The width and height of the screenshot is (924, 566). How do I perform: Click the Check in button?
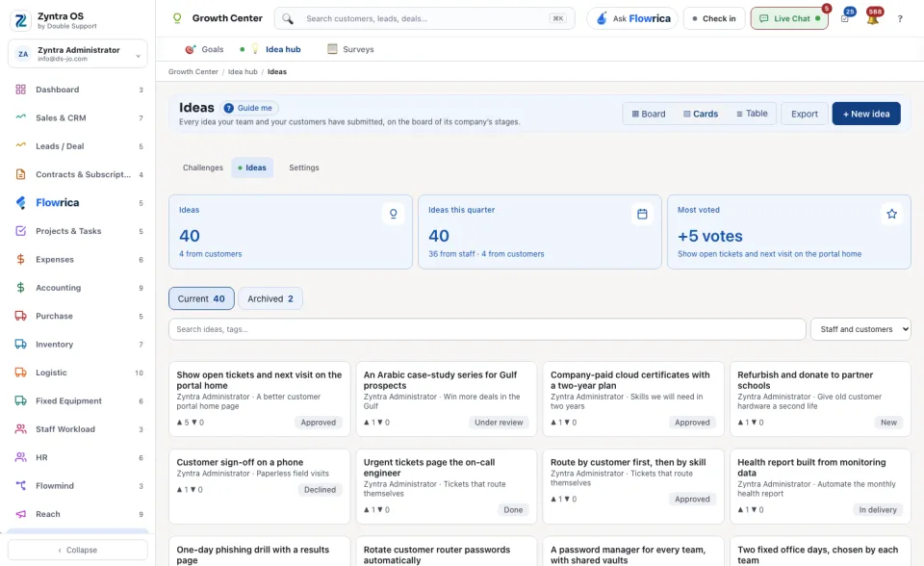[714, 18]
